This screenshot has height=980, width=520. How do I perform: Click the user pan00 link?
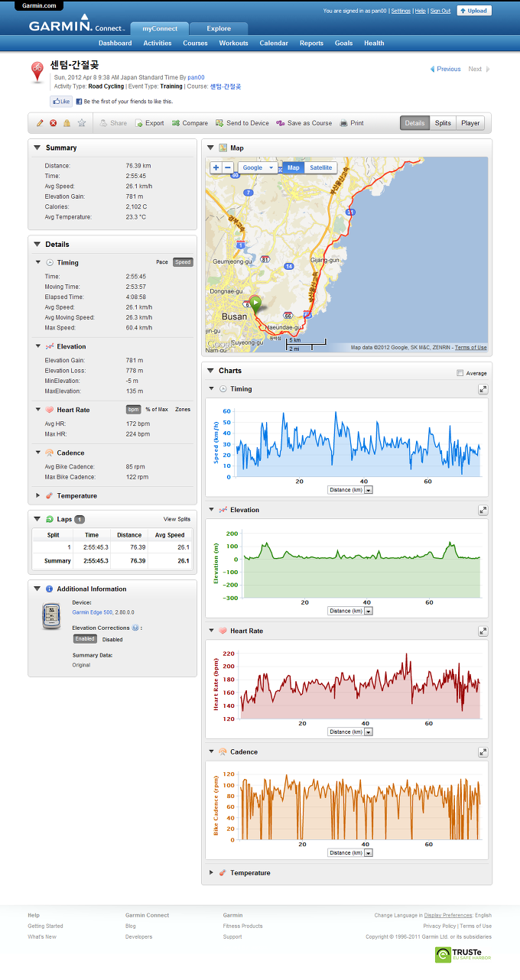[196, 77]
